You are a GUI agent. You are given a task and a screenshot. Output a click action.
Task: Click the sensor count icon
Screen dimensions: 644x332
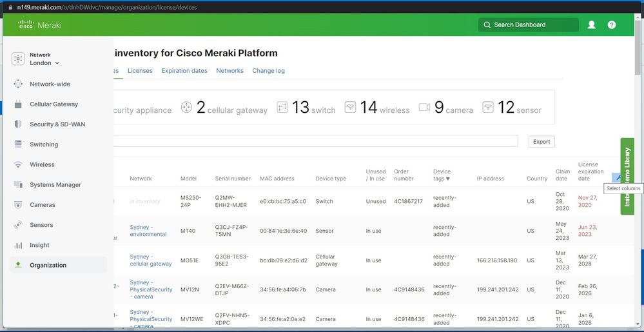488,107
